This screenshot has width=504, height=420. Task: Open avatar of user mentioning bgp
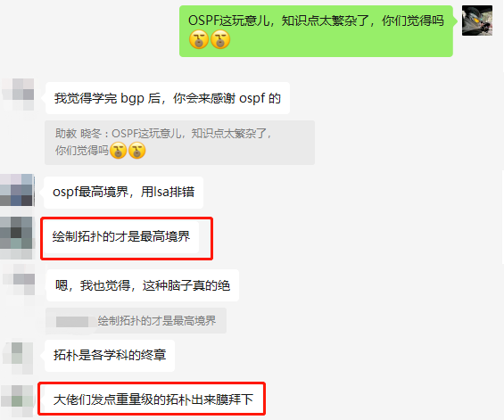(x=19, y=95)
